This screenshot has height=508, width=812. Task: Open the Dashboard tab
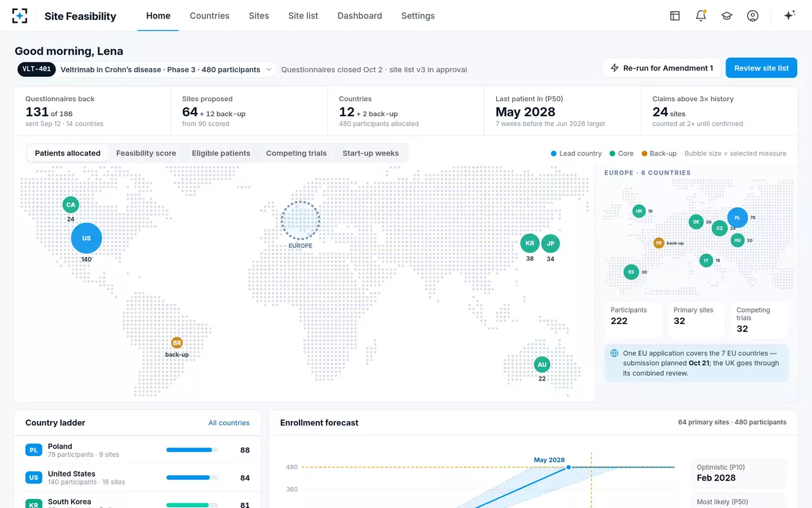pyautogui.click(x=360, y=16)
